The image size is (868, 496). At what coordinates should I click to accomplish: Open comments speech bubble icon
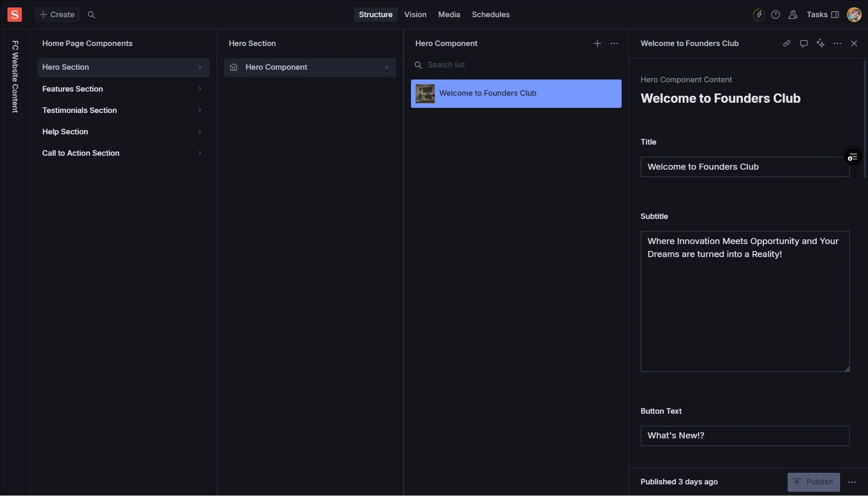pos(803,43)
